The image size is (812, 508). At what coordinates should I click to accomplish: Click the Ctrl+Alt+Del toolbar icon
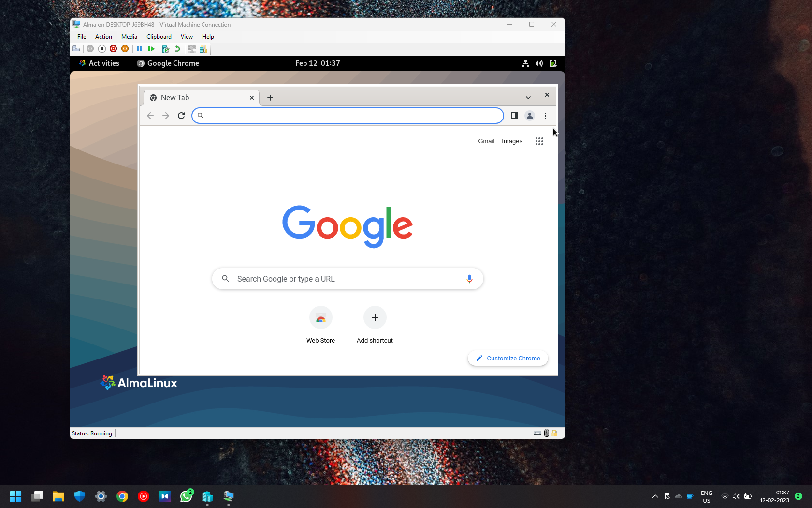point(76,49)
